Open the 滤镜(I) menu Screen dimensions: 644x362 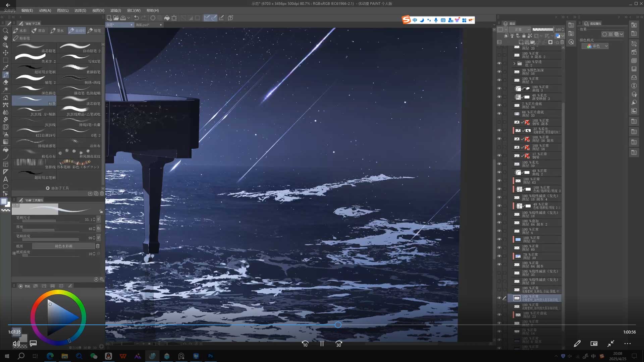point(115,10)
